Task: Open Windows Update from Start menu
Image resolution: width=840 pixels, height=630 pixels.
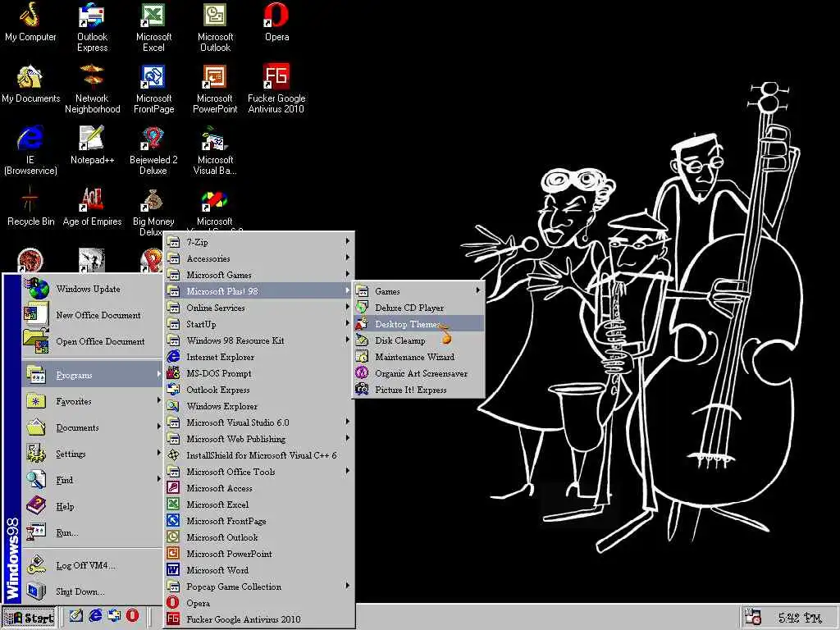Action: coord(92,289)
